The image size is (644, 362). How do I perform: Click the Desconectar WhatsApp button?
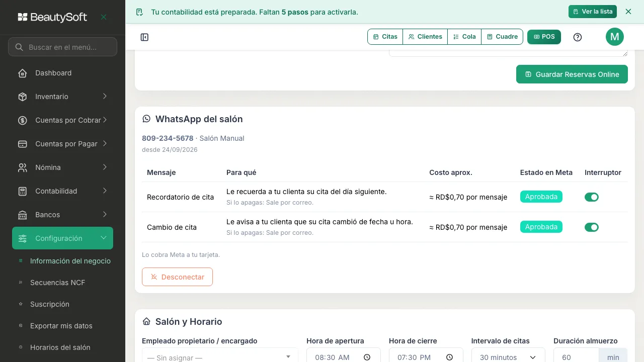tap(177, 277)
